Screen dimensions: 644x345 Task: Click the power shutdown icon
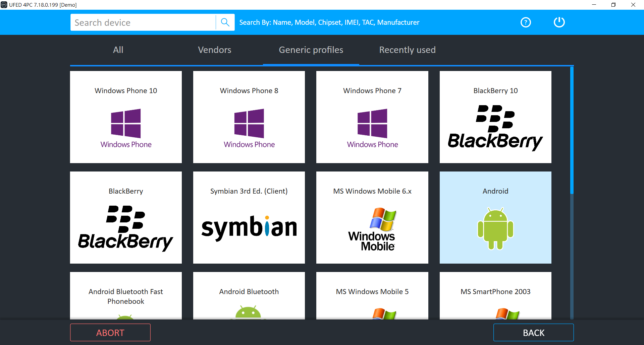[x=559, y=22]
